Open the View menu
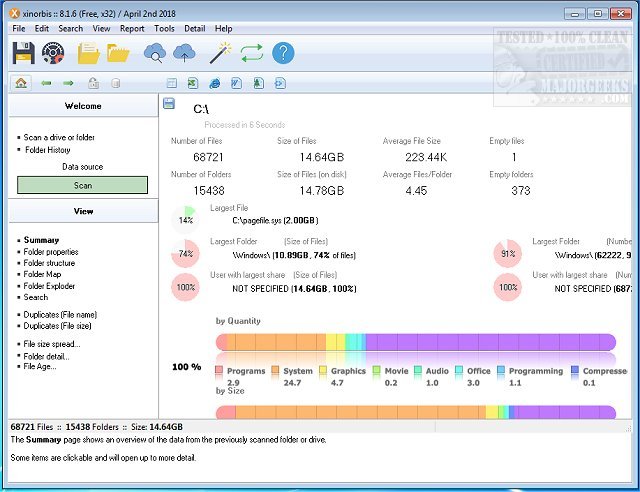Image resolution: width=640 pixels, height=492 pixels. tap(101, 29)
